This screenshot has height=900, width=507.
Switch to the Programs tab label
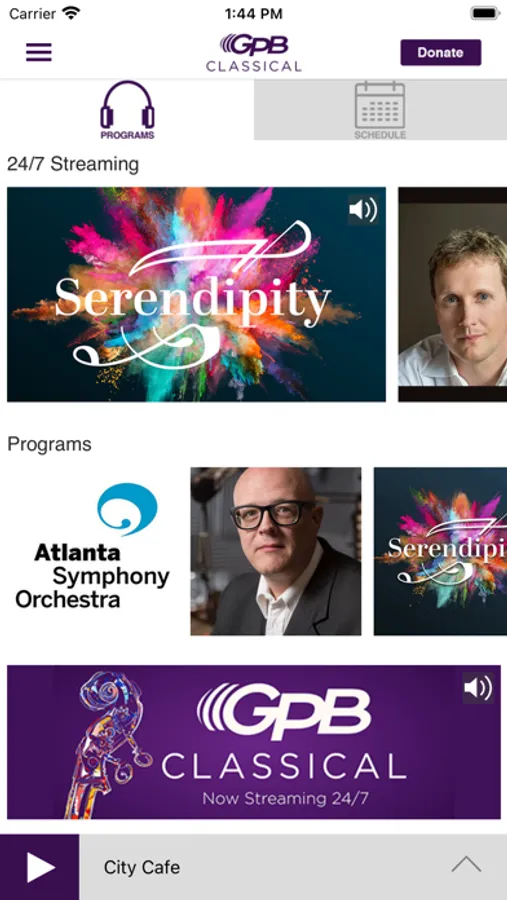(x=127, y=136)
